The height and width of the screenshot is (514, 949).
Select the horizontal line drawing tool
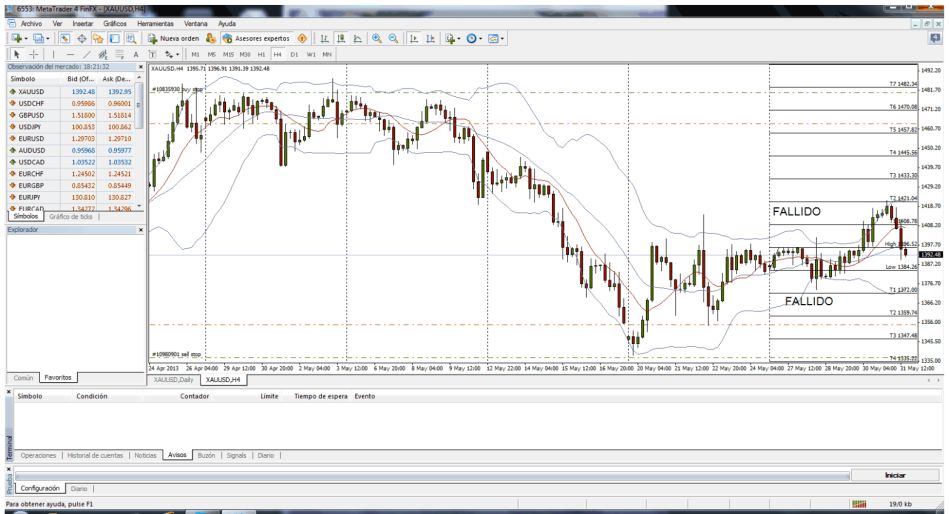point(70,54)
